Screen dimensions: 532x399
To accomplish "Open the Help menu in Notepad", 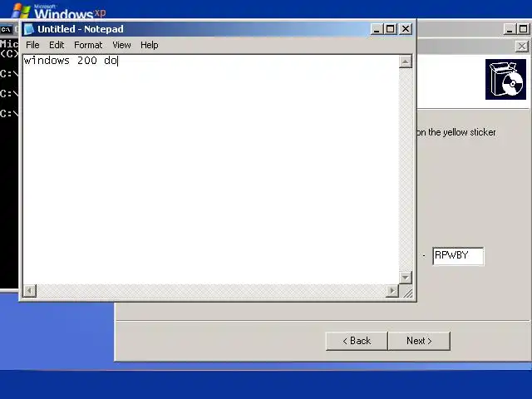I will click(x=150, y=45).
